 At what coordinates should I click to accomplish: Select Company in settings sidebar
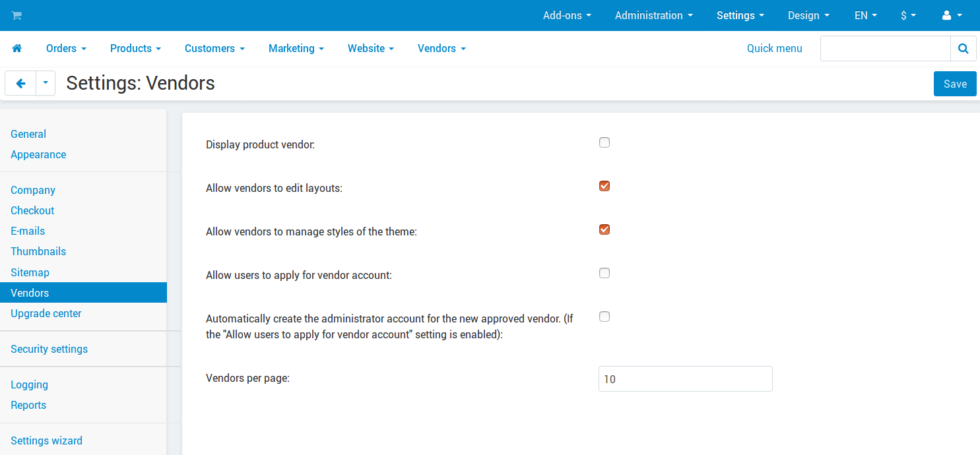click(33, 190)
